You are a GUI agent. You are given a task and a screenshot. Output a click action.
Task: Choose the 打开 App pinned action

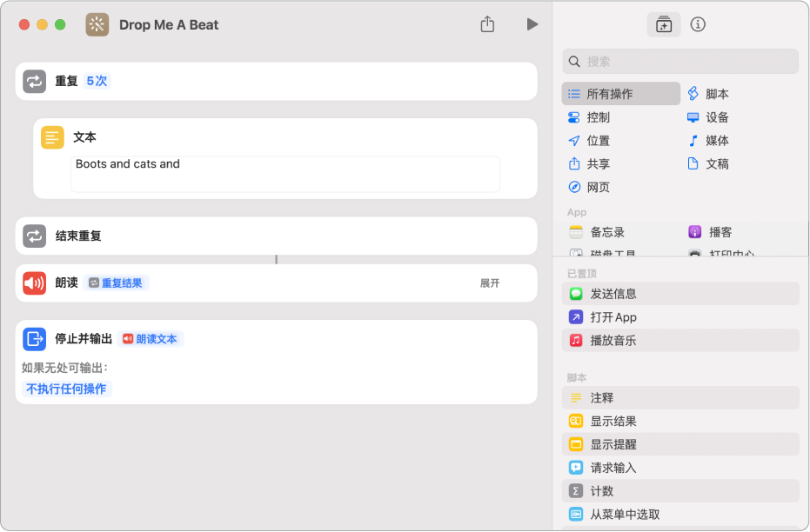click(680, 316)
